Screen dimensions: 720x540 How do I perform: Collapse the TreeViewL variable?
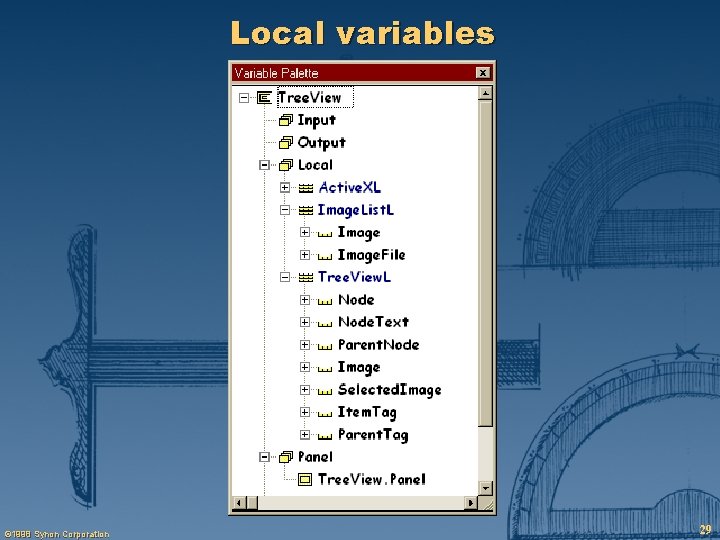pos(285,277)
